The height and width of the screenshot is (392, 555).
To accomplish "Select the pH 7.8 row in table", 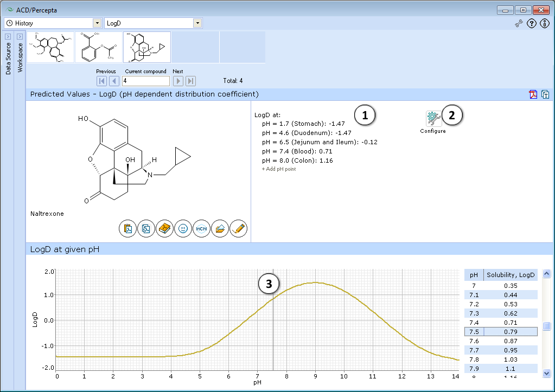I will pyautogui.click(x=501, y=359).
